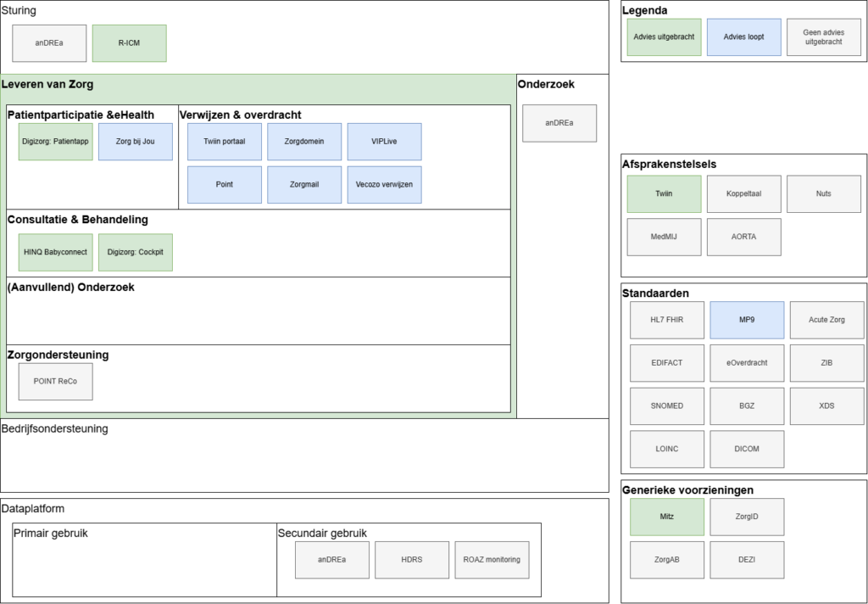This screenshot has width=868, height=604.
Task: Select the Vecozo verwijzen box
Action: click(x=384, y=185)
